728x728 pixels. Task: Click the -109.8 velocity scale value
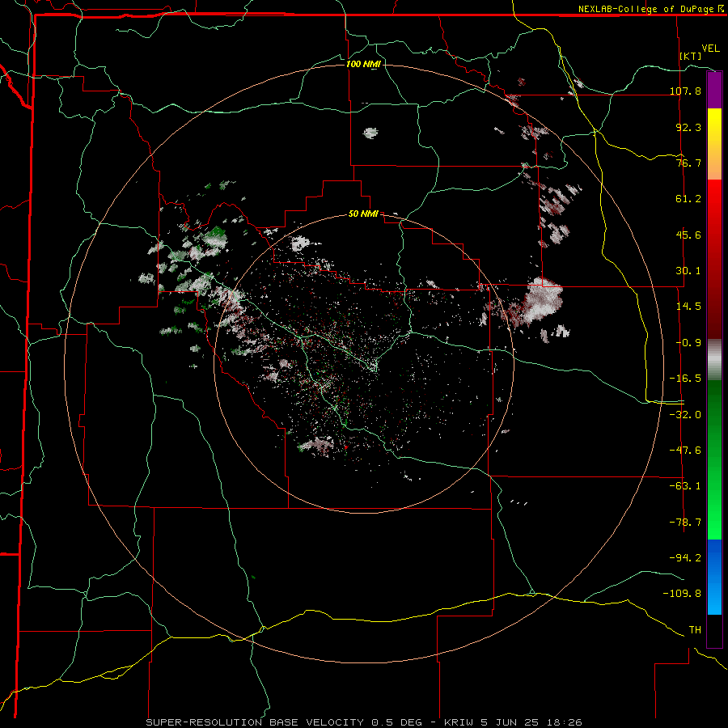(682, 594)
